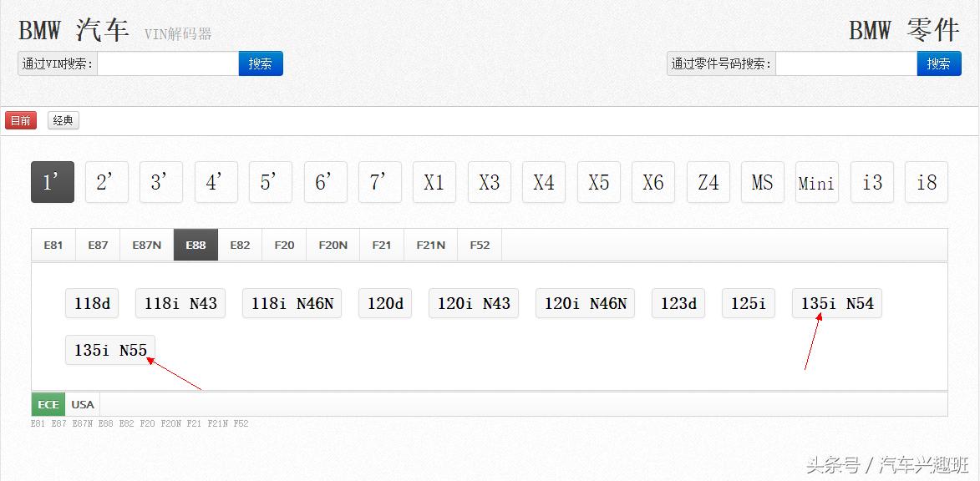Open the i8 series tile

[927, 182]
